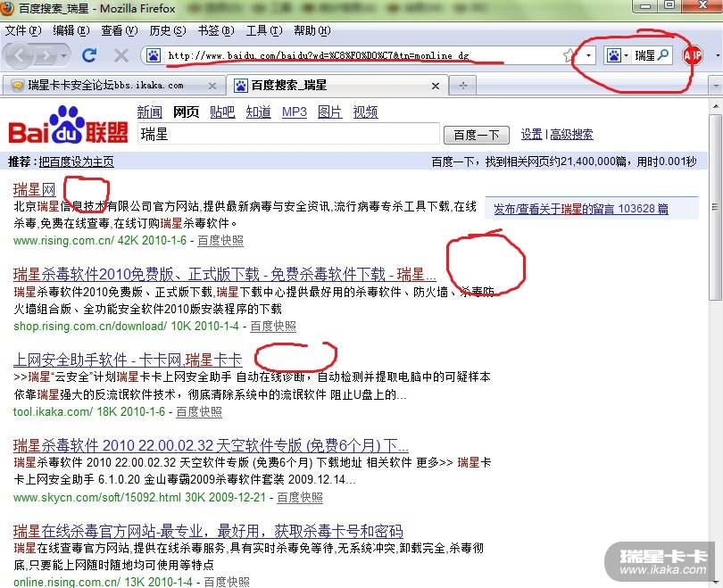The image size is (723, 588).
Task: Click 把百度设为主页 link
Action: click(76, 161)
